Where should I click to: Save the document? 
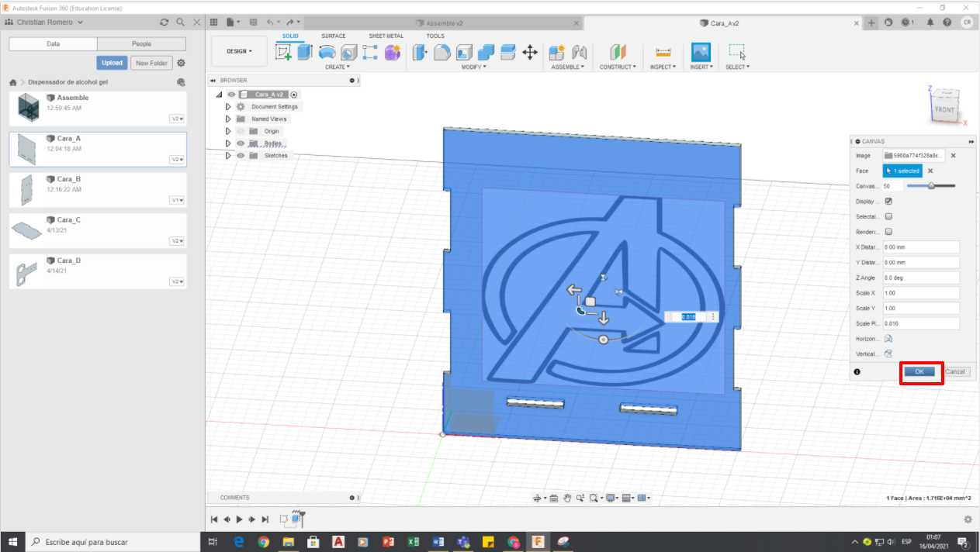(253, 22)
